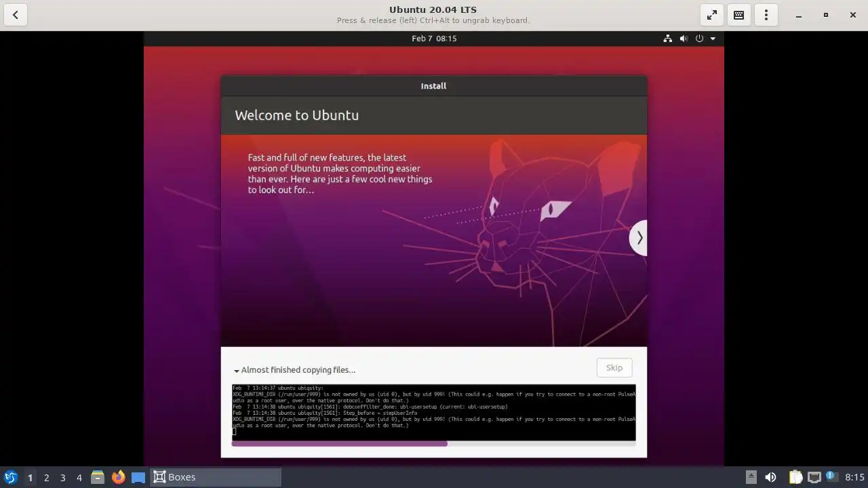Click the power icon in Ubuntu top bar
The image size is (868, 488).
click(699, 39)
